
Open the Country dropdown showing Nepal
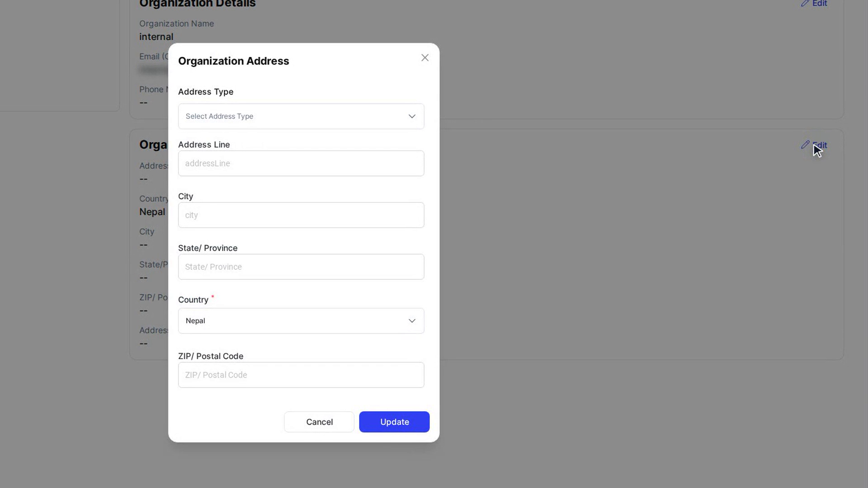[x=301, y=321]
